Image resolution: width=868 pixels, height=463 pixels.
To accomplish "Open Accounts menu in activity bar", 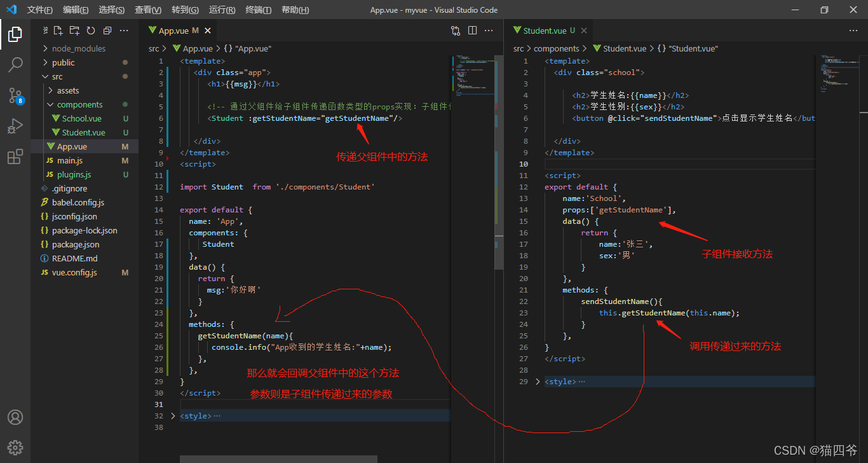I will coord(15,417).
